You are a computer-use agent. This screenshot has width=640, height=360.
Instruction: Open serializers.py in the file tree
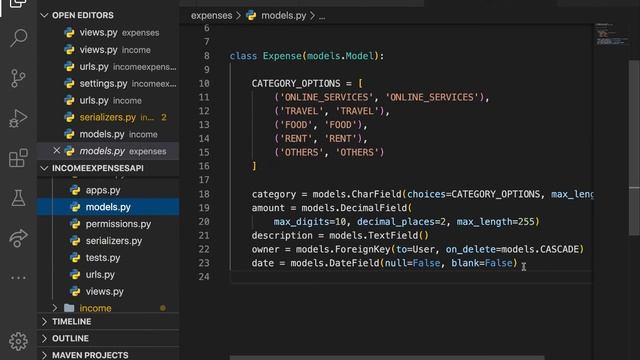point(108,241)
